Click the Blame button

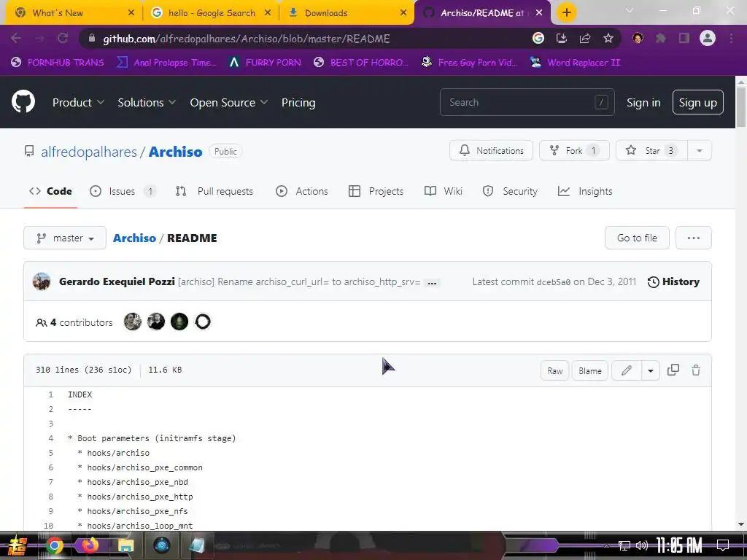[589, 370]
